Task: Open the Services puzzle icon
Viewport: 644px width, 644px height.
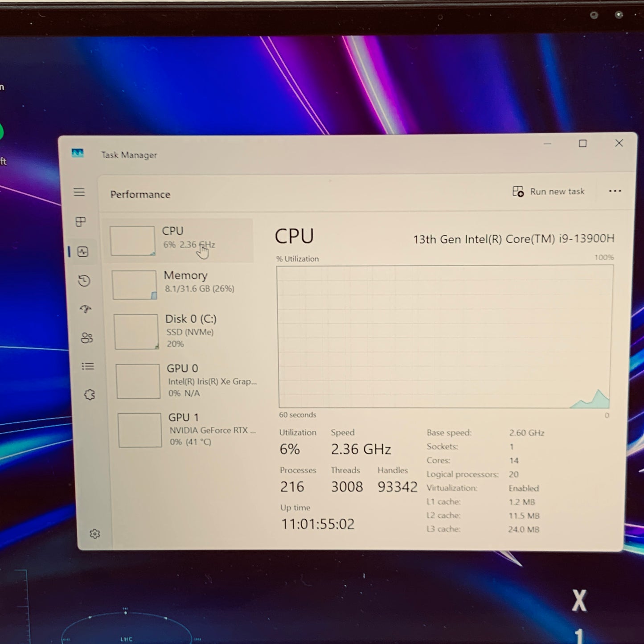Action: click(90, 395)
